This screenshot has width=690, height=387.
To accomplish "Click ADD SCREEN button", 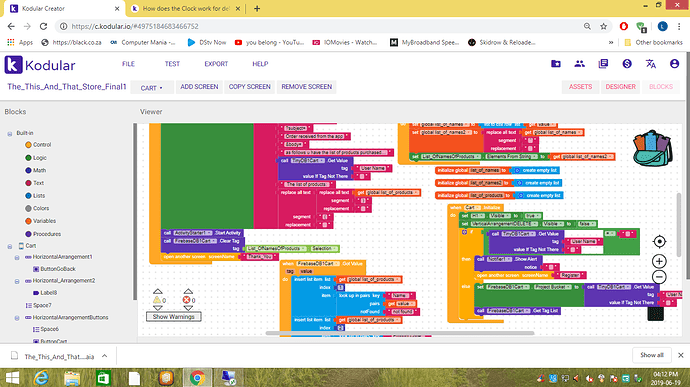I will 199,87.
